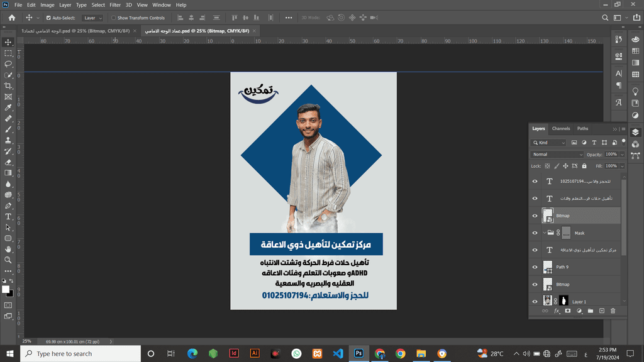Hide the top phone number text layer
The width and height of the screenshot is (644, 362).
535,182
